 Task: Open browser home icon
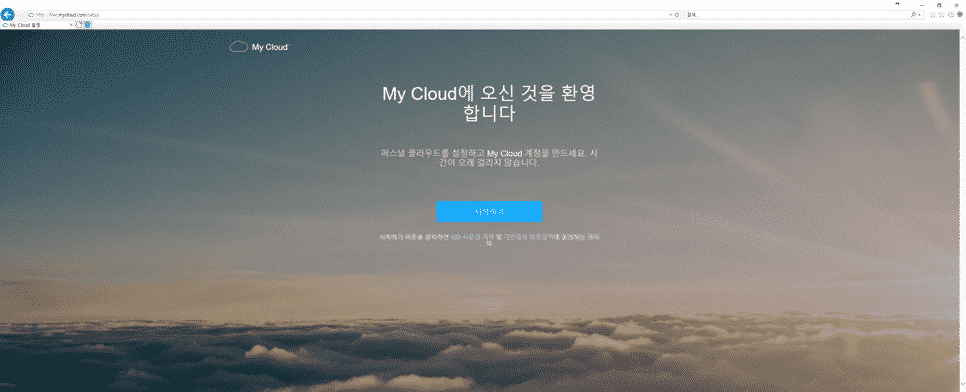pos(933,15)
